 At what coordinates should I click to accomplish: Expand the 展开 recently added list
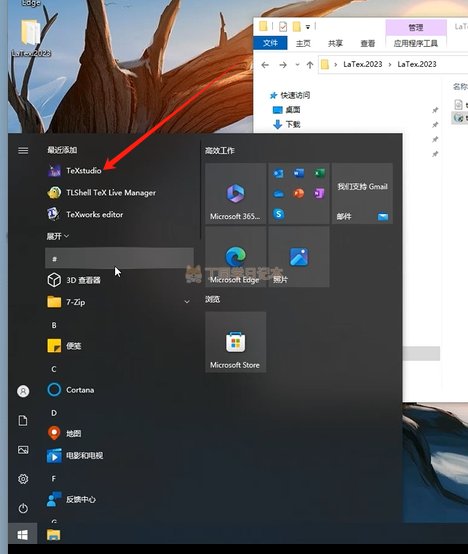tap(58, 236)
